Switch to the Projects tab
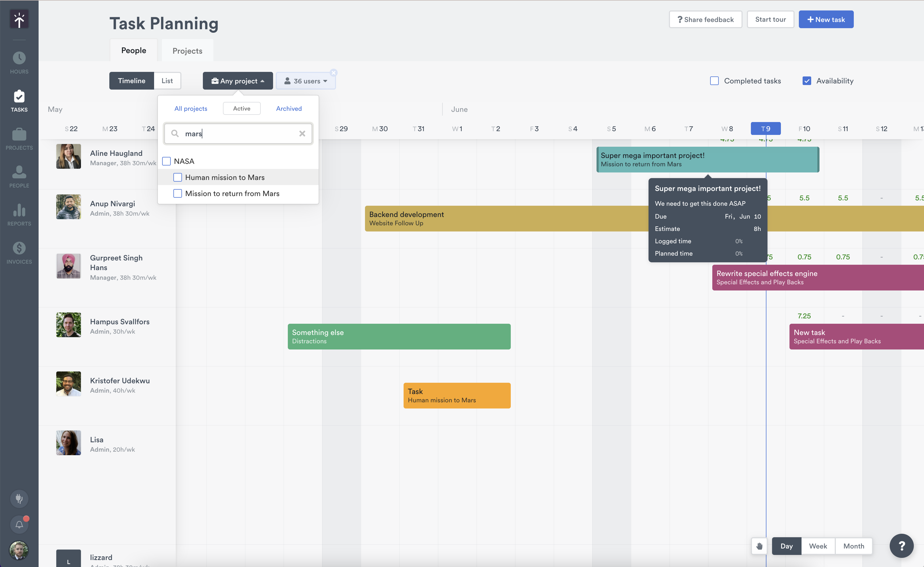Image resolution: width=924 pixels, height=567 pixels. [187, 50]
